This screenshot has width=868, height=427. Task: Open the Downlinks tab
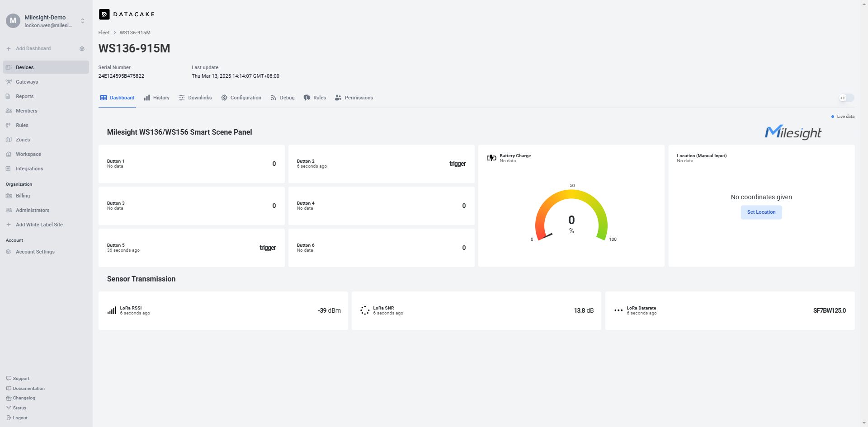195,98
